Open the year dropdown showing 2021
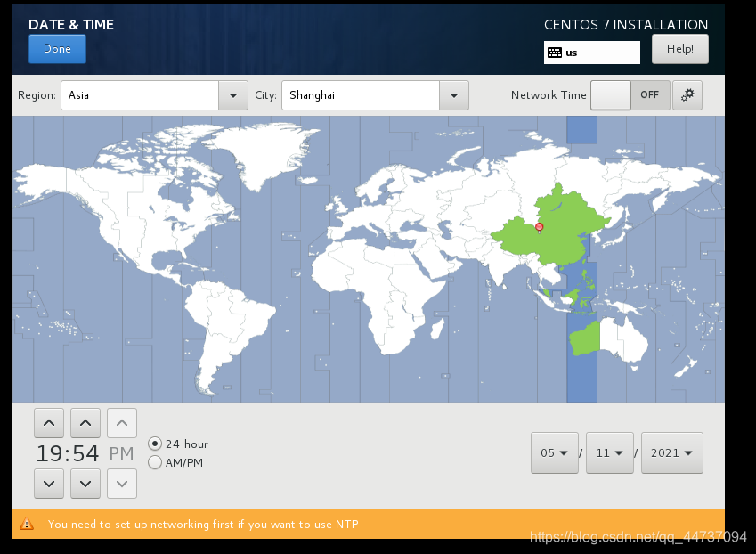 [672, 452]
